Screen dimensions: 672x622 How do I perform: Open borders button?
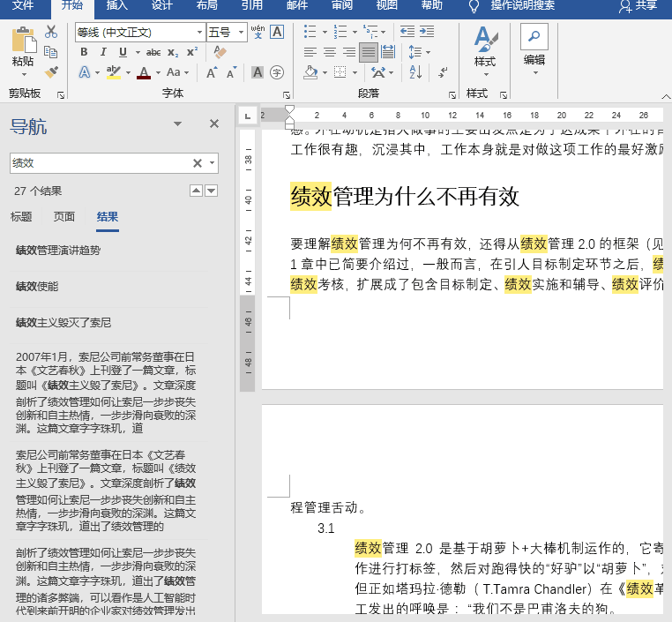coord(340,72)
